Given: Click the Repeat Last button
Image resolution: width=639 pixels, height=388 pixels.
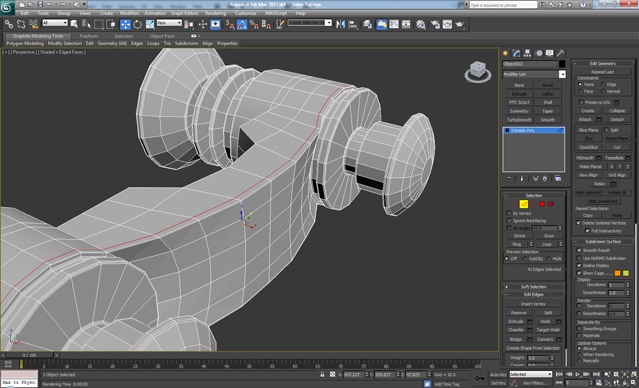Looking at the screenshot, I should (603, 72).
